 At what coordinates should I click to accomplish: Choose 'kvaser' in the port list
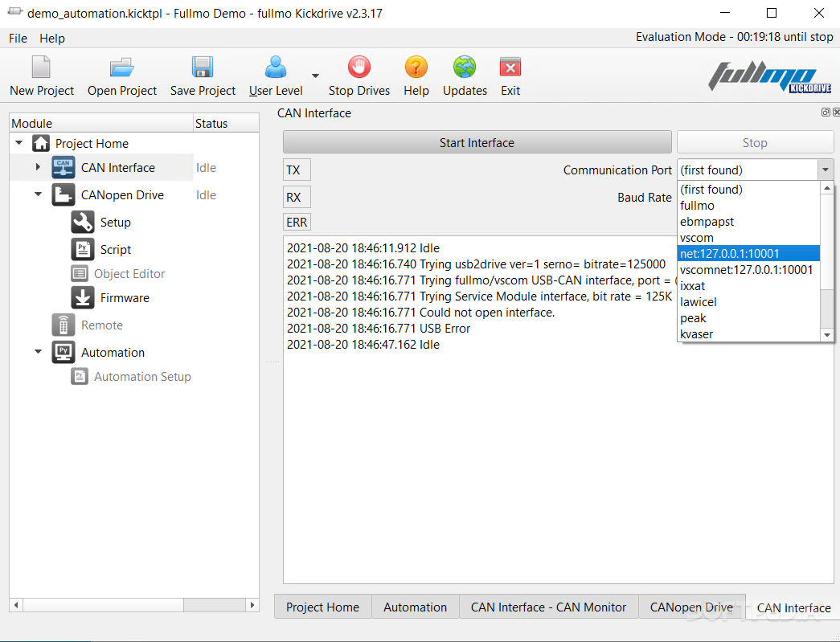click(748, 334)
